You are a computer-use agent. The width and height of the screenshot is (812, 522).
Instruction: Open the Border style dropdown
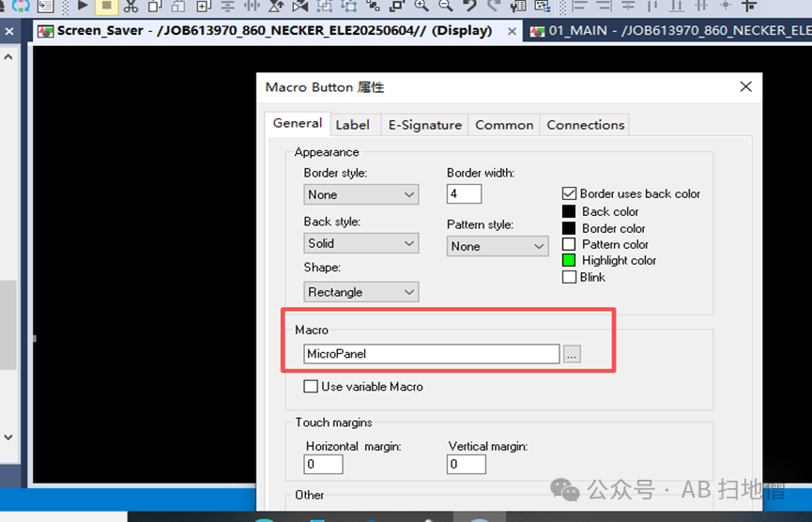pyautogui.click(x=361, y=194)
